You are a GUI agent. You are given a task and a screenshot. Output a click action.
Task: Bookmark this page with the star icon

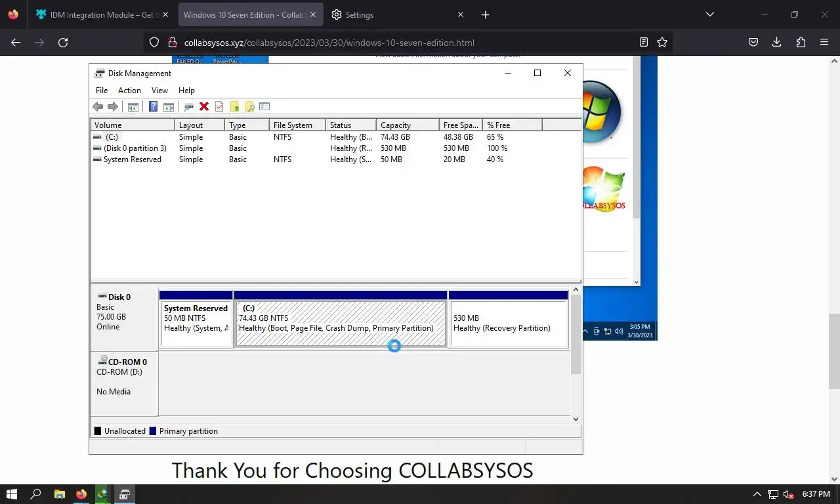click(x=662, y=43)
